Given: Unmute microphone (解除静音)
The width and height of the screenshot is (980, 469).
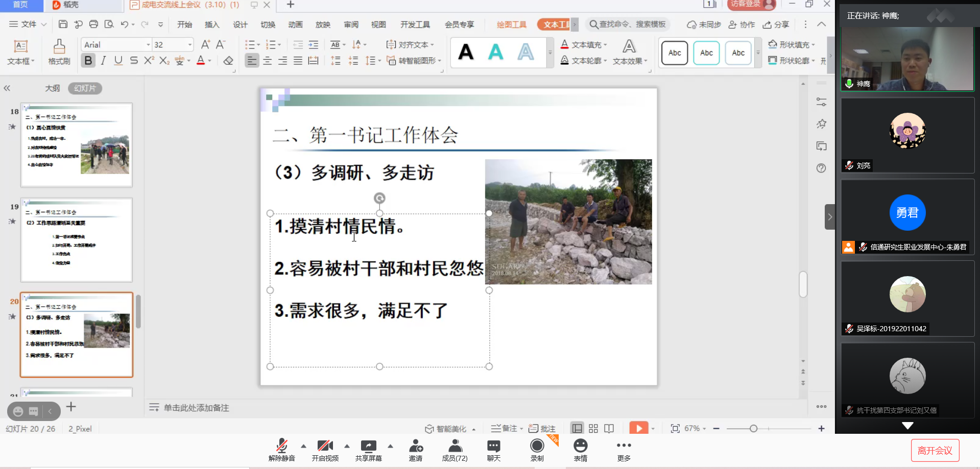Looking at the screenshot, I should [281, 446].
